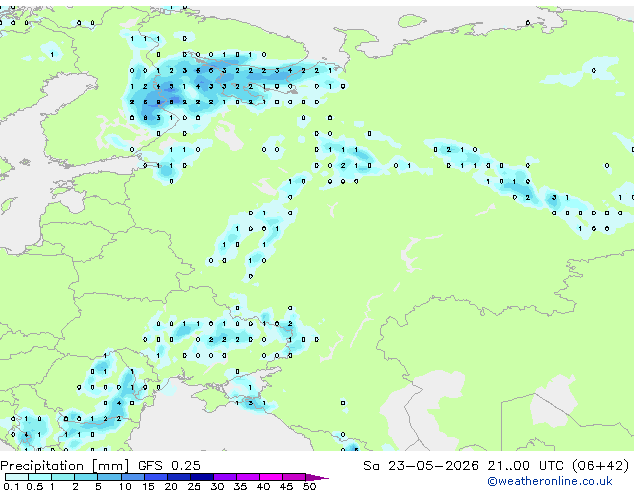Click the purple arrow at legend's end

click(x=317, y=477)
